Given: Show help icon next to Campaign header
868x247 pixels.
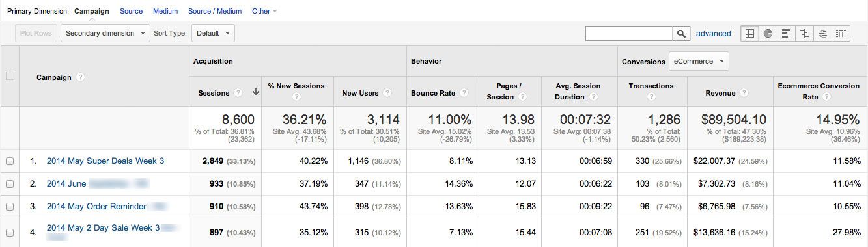Looking at the screenshot, I should pos(80,77).
